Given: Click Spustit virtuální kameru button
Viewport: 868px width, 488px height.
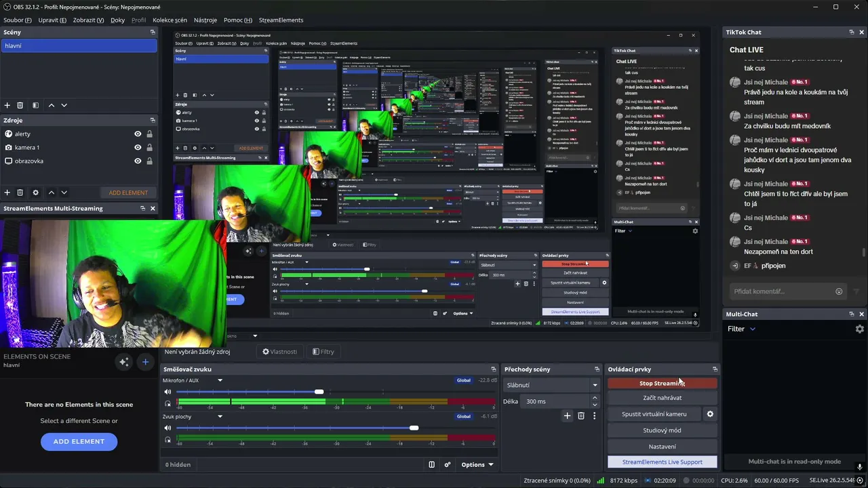Looking at the screenshot, I should [654, 414].
